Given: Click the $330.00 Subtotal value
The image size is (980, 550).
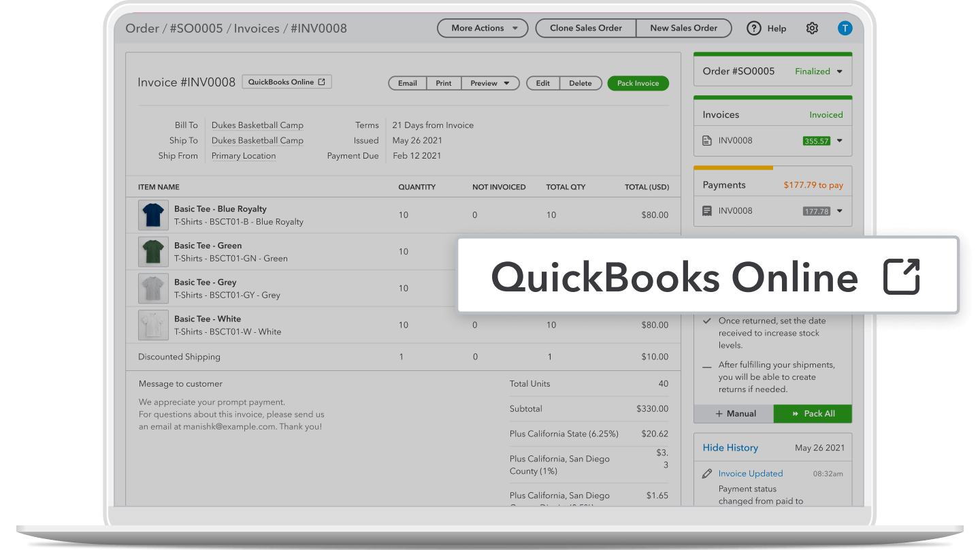Looking at the screenshot, I should coord(653,409).
